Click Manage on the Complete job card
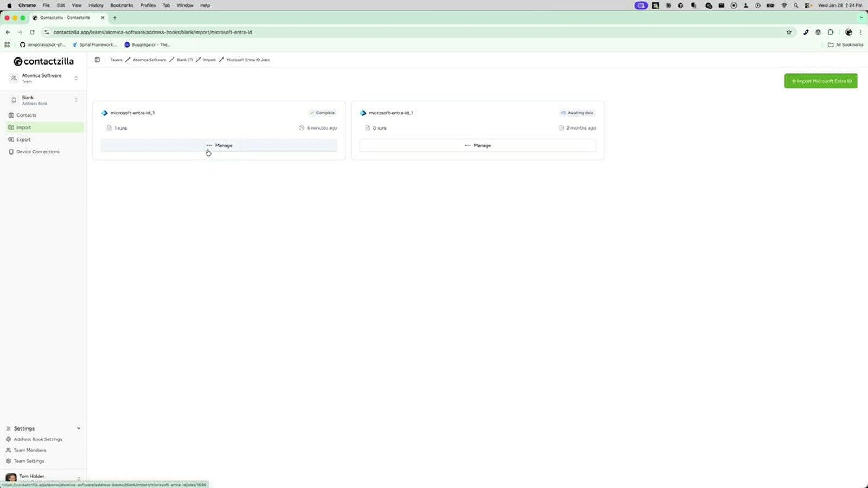This screenshot has height=488, width=868. [x=219, y=145]
